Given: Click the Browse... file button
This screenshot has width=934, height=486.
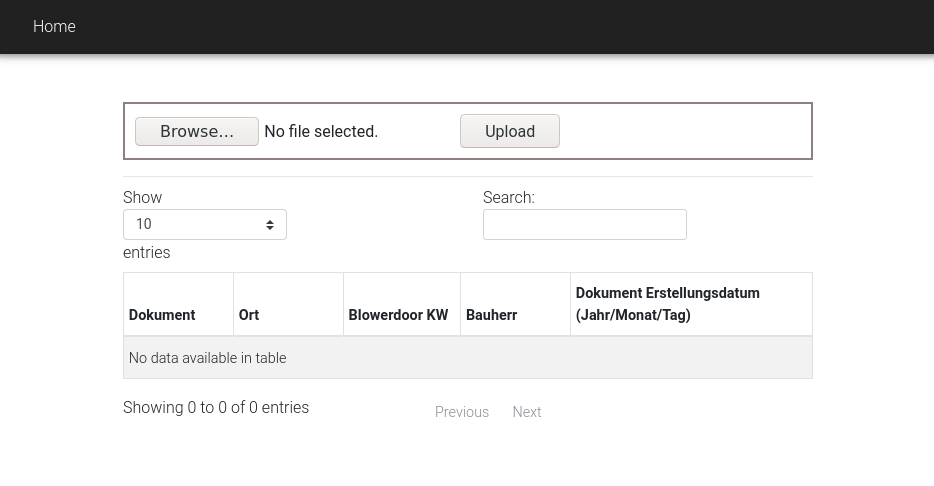Looking at the screenshot, I should (197, 131).
